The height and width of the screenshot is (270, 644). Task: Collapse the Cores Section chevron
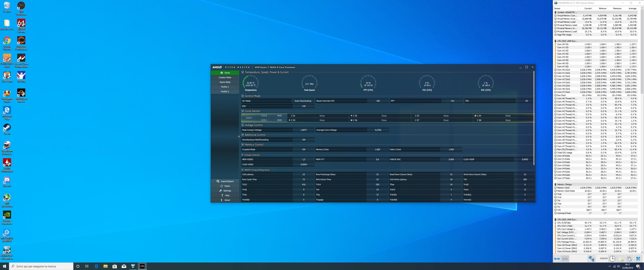click(242, 111)
